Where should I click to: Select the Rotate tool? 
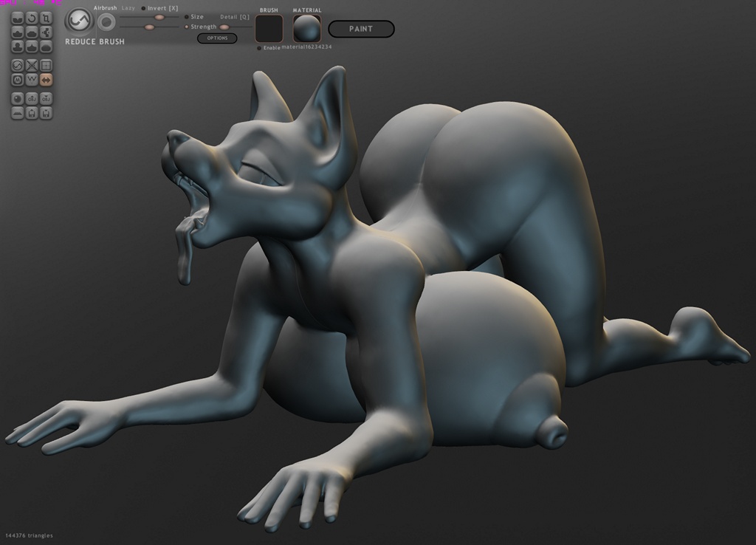pos(32,18)
